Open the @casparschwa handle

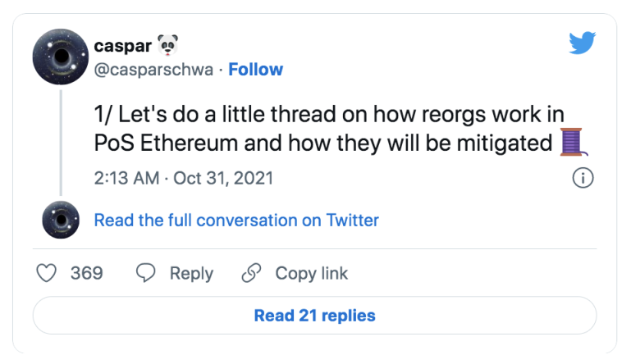(x=153, y=70)
